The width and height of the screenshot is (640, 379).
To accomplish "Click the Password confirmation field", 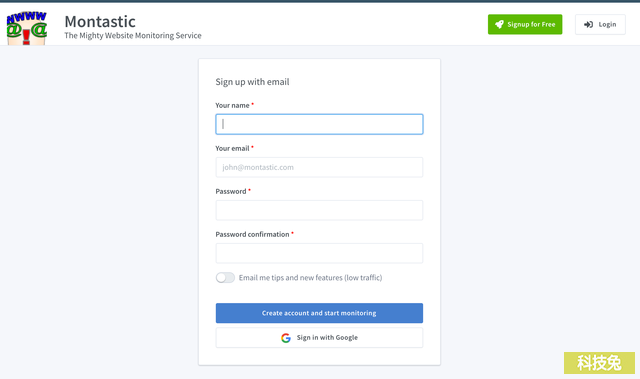I will [x=319, y=253].
